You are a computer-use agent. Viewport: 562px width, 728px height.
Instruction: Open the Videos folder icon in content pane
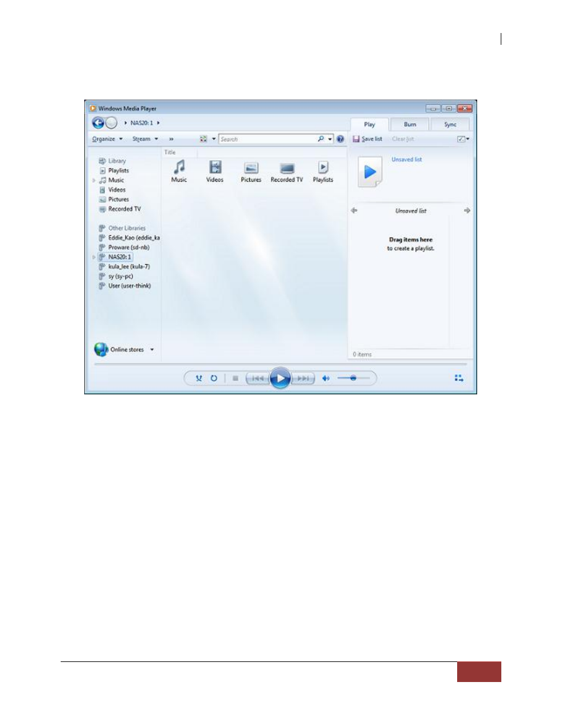[x=215, y=167]
